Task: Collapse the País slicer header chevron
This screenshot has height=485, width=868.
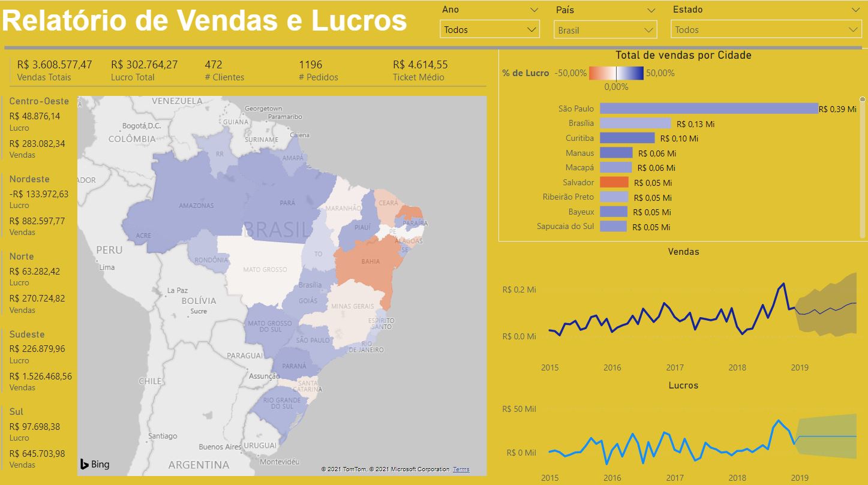Action: (x=651, y=10)
